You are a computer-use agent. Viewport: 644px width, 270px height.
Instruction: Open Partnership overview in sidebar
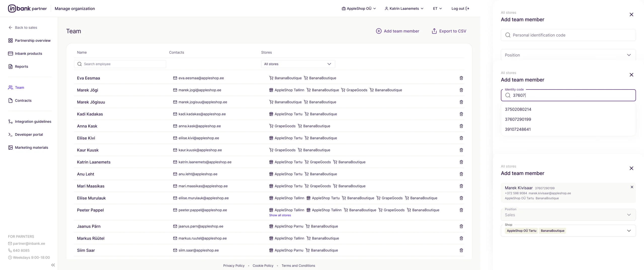click(29, 40)
